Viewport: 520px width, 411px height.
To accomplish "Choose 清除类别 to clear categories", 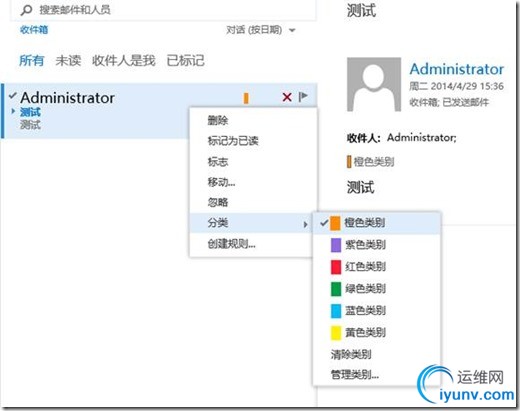I will tap(351, 354).
